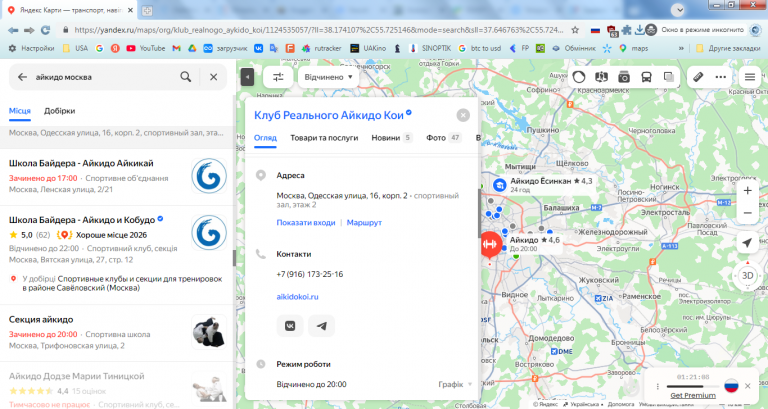Click the Russian flag extension icon in toolbar
This screenshot has width=768, height=409.
(595, 30)
